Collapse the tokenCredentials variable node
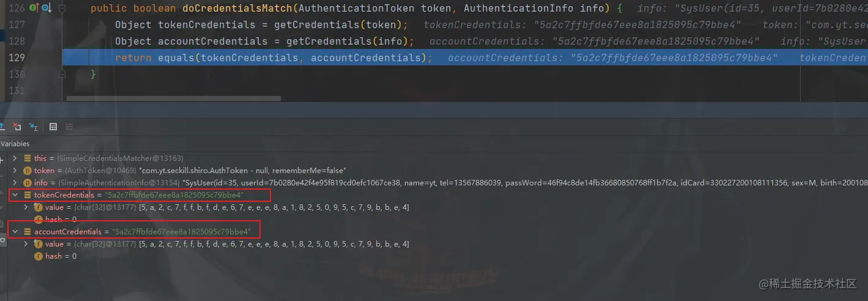The image size is (868, 301). pyautogui.click(x=15, y=195)
